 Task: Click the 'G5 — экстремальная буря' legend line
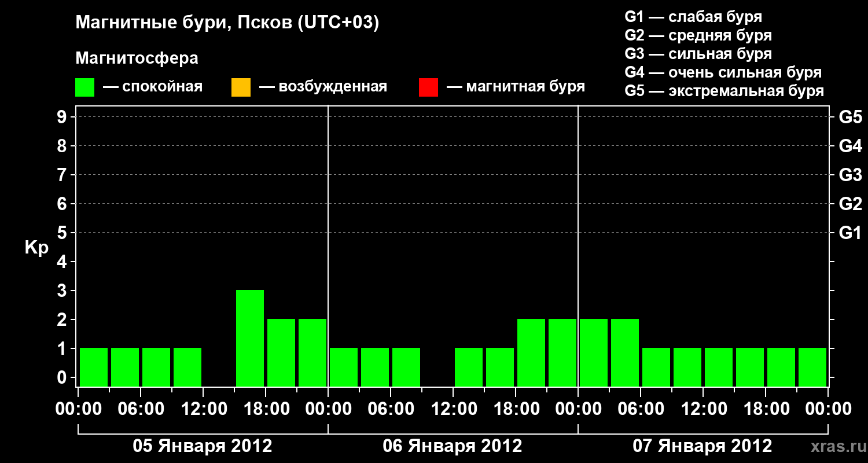click(724, 91)
